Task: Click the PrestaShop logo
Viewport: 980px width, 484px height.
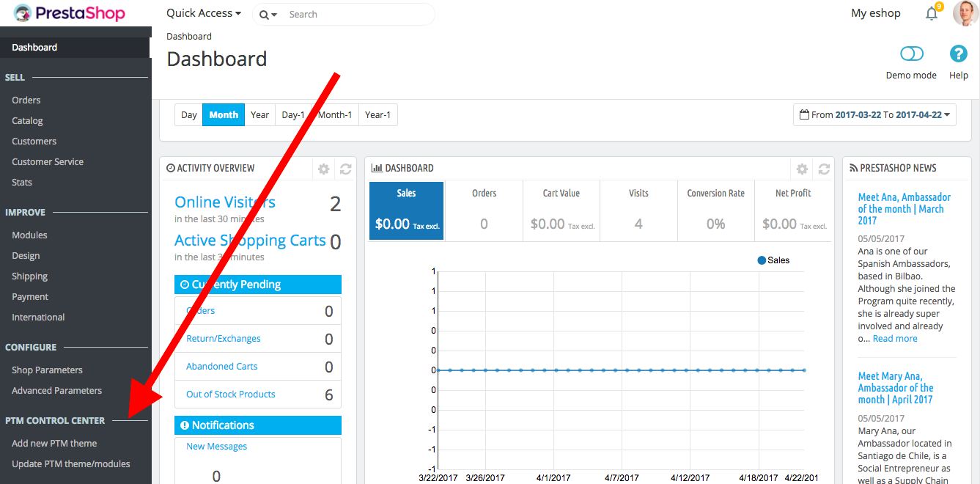Action: [x=70, y=13]
